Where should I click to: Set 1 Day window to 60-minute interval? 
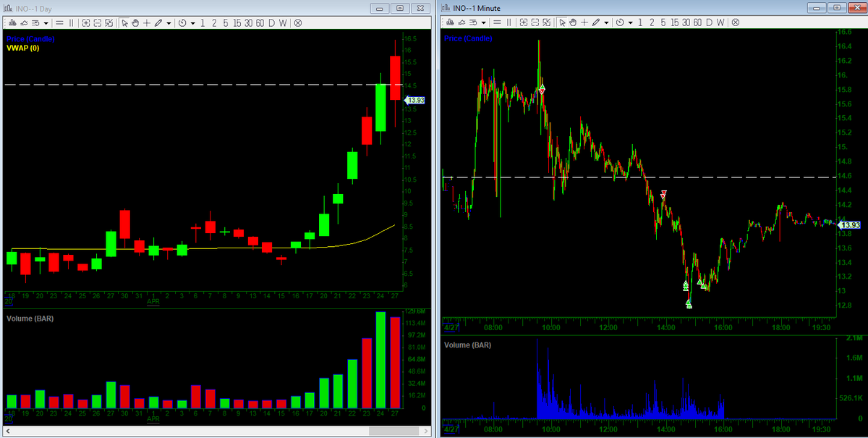[260, 22]
